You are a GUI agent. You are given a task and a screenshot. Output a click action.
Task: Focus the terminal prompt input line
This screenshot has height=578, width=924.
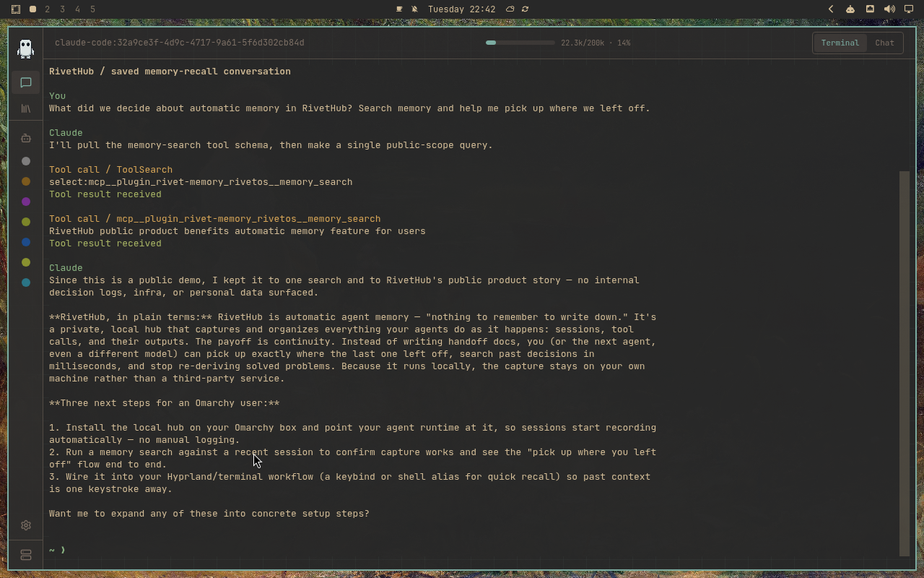click(x=473, y=550)
